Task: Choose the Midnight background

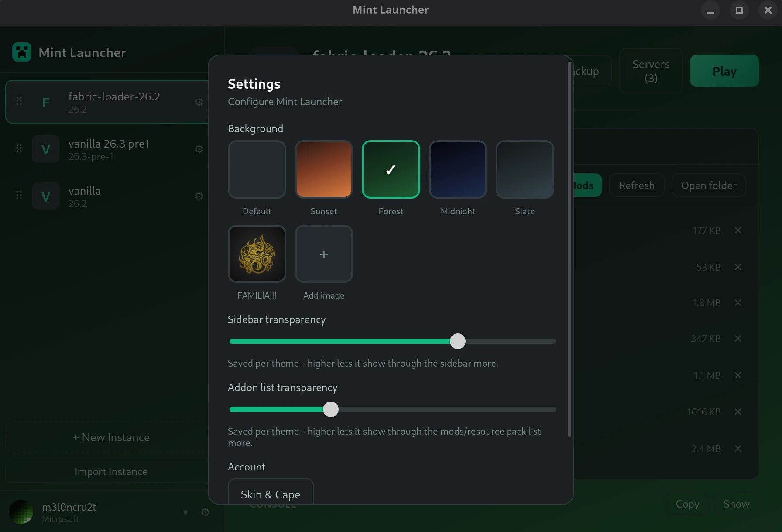Action: (x=458, y=169)
